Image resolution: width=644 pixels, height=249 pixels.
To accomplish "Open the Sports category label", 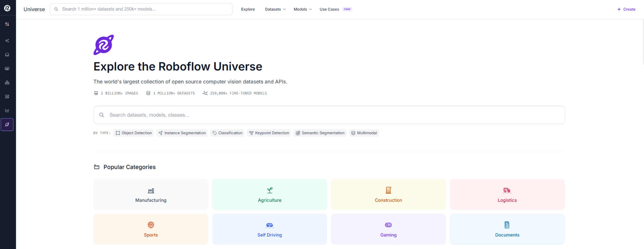I will click(x=151, y=235).
